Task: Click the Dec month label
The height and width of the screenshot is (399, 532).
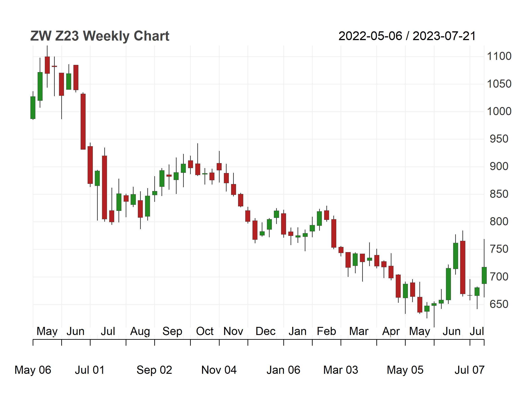Action: click(266, 331)
